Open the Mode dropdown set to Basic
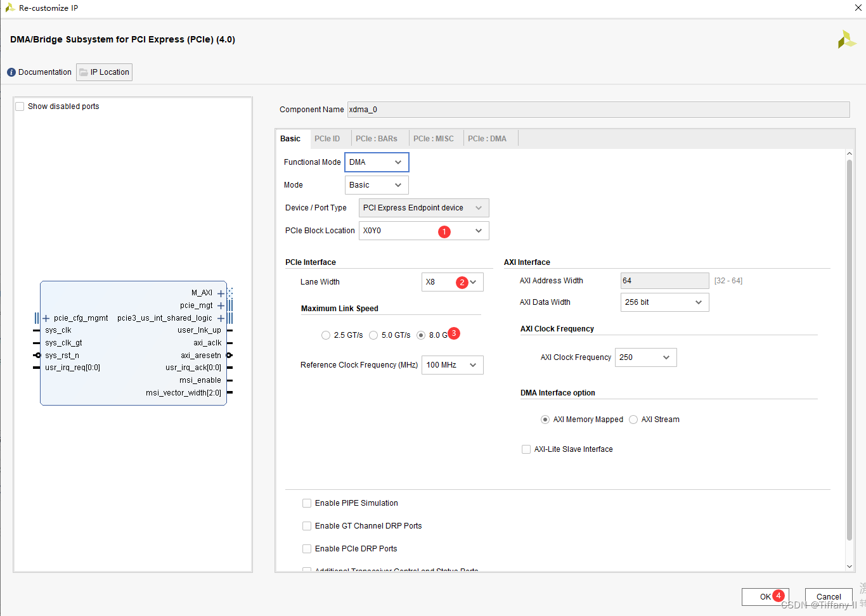Screen dimensions: 866x616 tap(377, 185)
